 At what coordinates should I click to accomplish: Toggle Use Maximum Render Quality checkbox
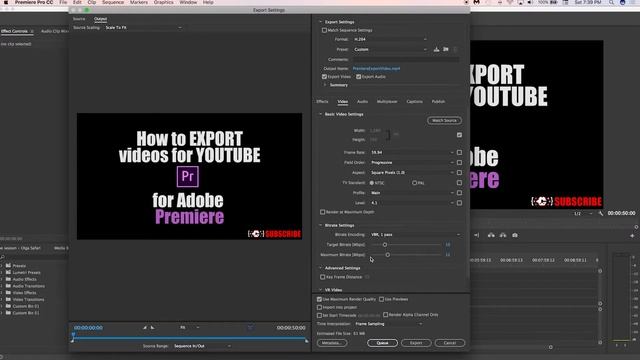coord(319,299)
